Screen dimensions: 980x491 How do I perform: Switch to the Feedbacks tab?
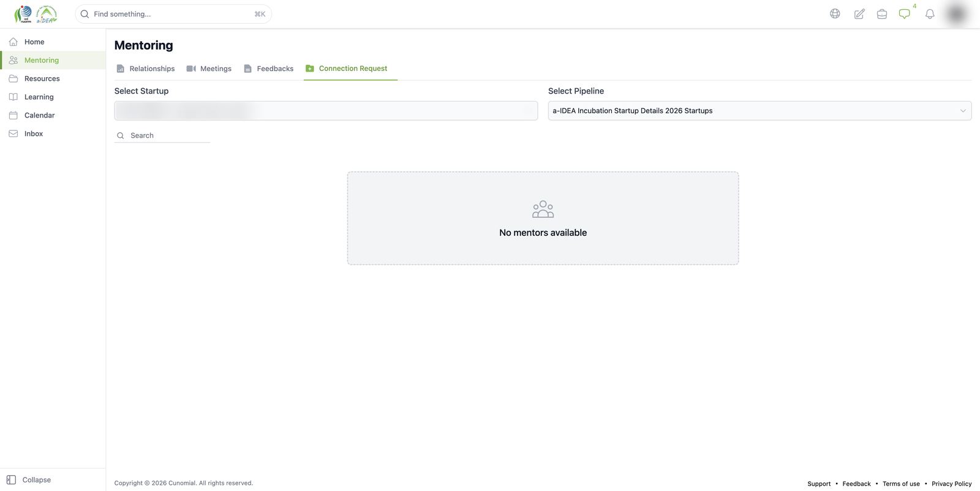(268, 69)
